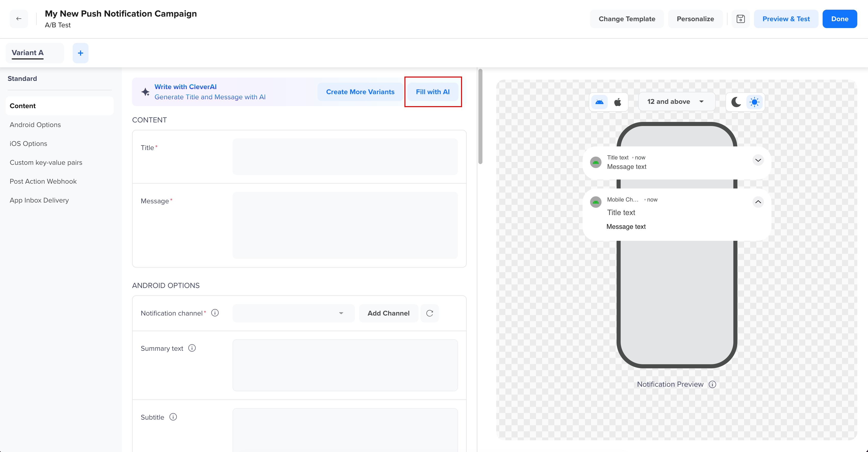This screenshot has width=868, height=452.
Task: Add a new variant with plus icon
Action: (x=81, y=53)
